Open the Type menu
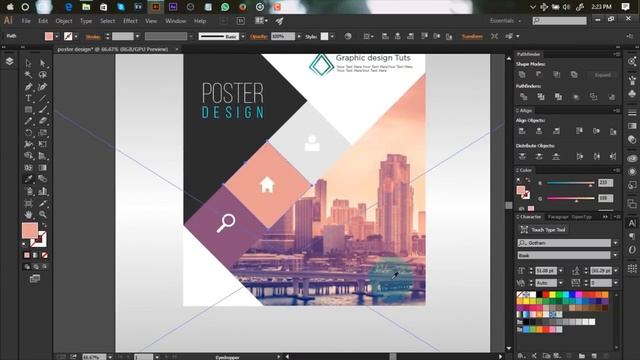This screenshot has width=640, height=360. pos(86,21)
